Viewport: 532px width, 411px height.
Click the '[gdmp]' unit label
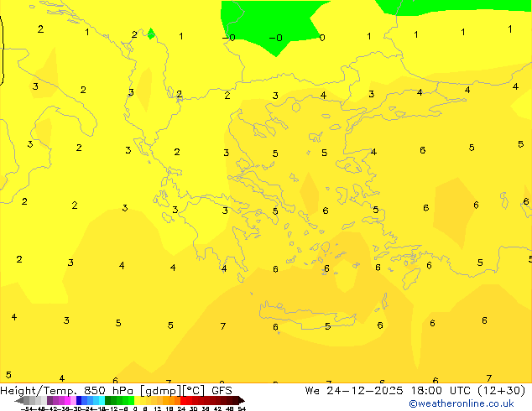point(161,391)
